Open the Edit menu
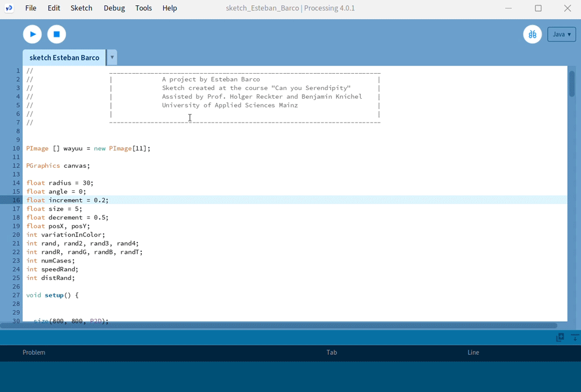The width and height of the screenshot is (581, 392). (x=54, y=8)
